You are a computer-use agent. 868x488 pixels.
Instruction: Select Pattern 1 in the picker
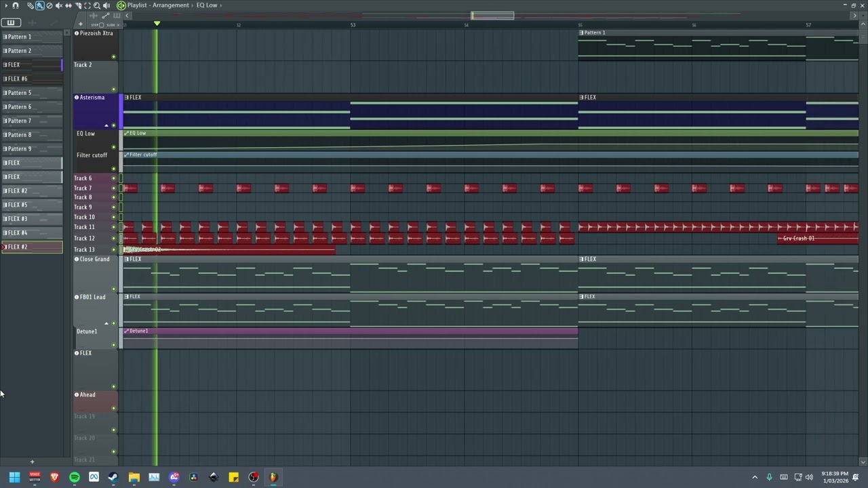31,37
